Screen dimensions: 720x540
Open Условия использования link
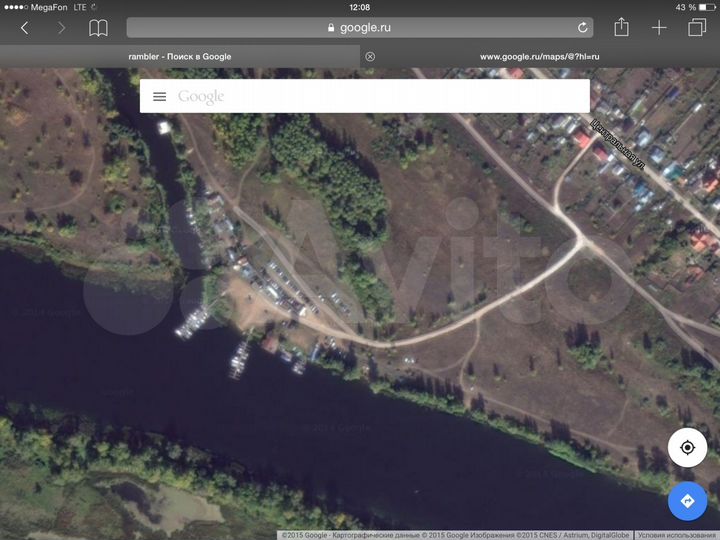coord(678,535)
